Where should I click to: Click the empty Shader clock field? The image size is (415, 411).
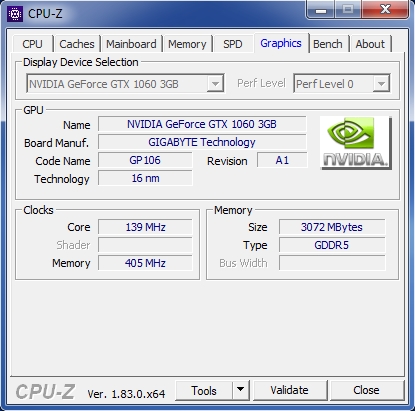tap(145, 245)
